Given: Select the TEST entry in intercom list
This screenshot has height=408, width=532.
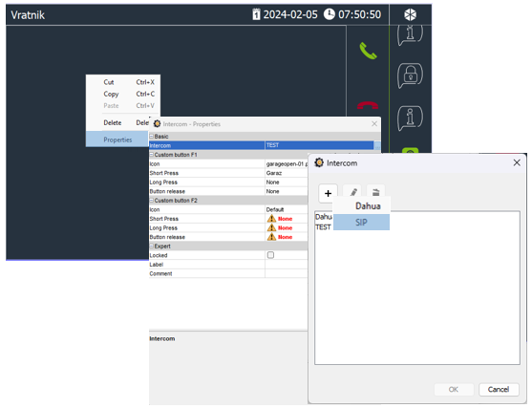Looking at the screenshot, I should click(323, 227).
